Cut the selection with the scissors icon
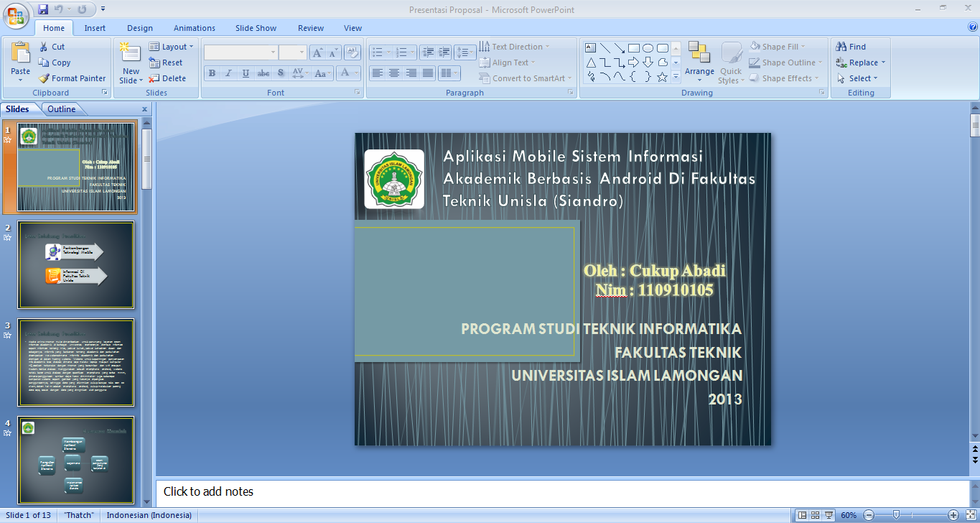The height and width of the screenshot is (523, 980). [x=52, y=47]
